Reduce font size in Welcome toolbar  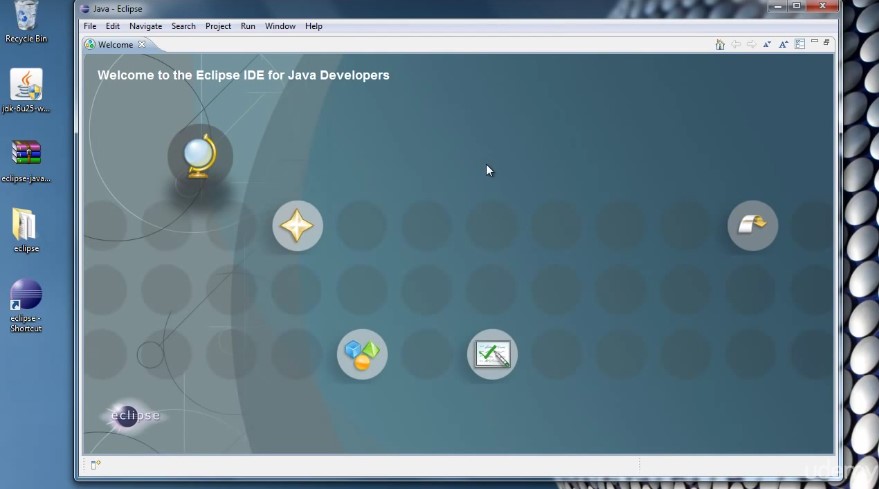[767, 45]
